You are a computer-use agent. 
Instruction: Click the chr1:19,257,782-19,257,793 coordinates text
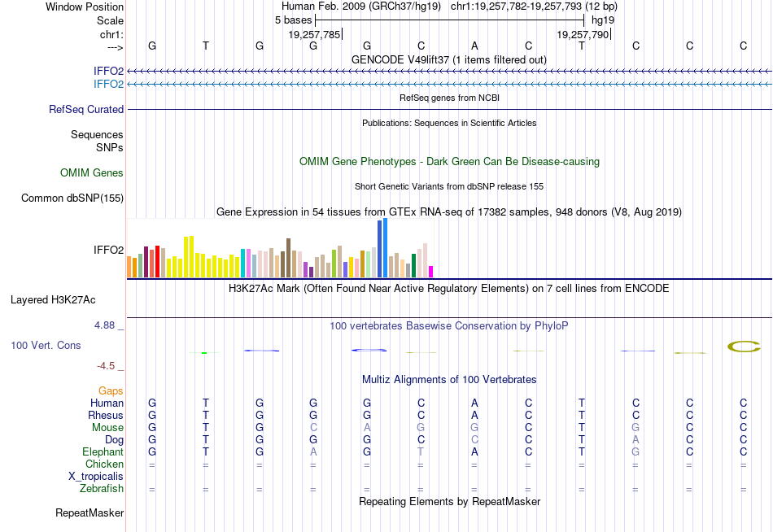click(x=534, y=7)
